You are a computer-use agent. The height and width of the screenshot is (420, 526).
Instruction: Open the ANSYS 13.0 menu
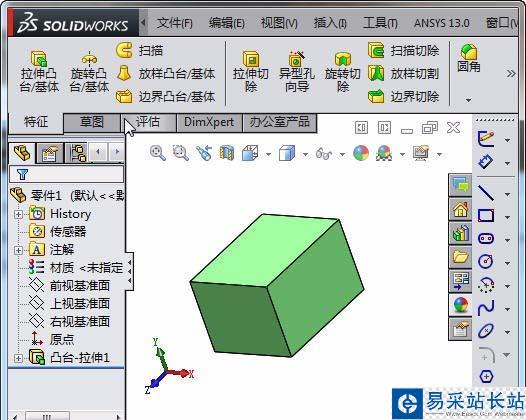pyautogui.click(x=441, y=23)
